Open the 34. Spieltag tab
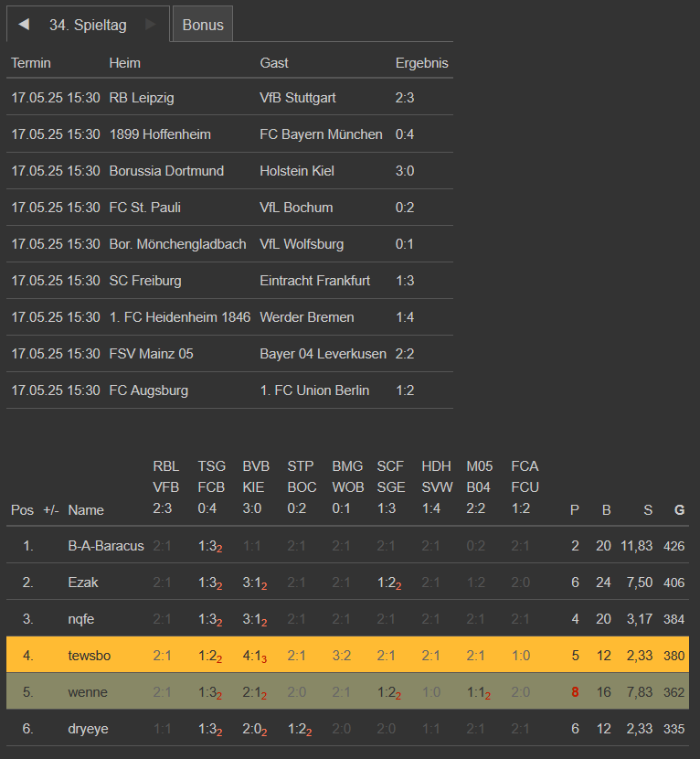Viewport: 700px width, 759px height. 88,25
